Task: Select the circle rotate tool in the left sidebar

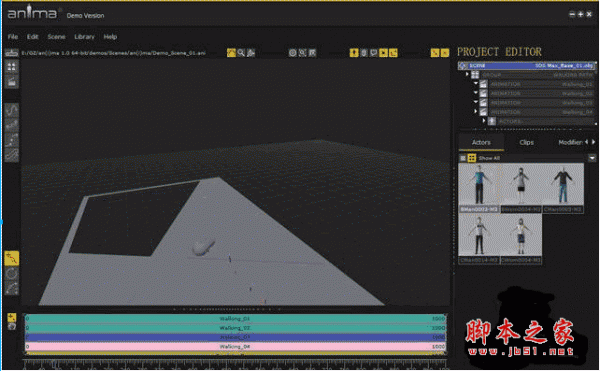Action: 11,273
